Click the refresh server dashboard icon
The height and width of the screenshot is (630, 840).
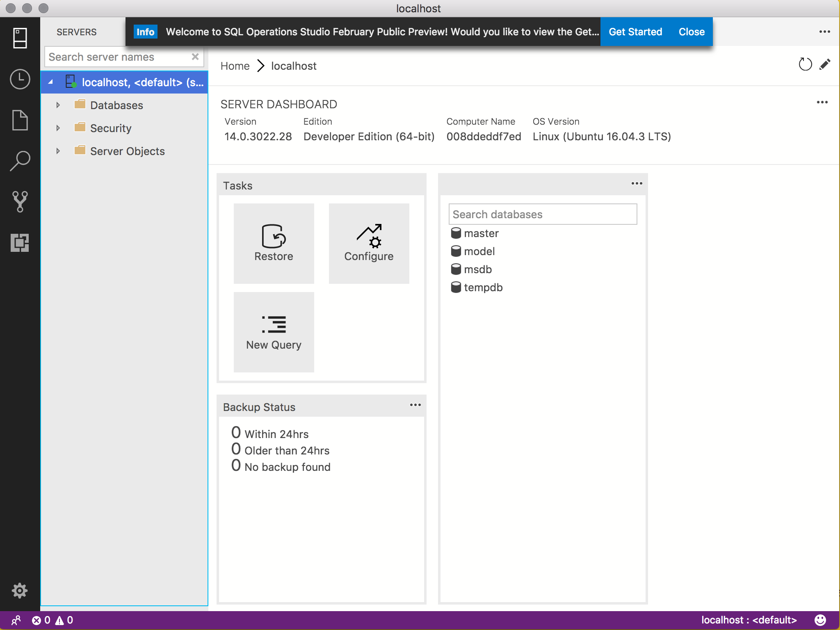(805, 64)
